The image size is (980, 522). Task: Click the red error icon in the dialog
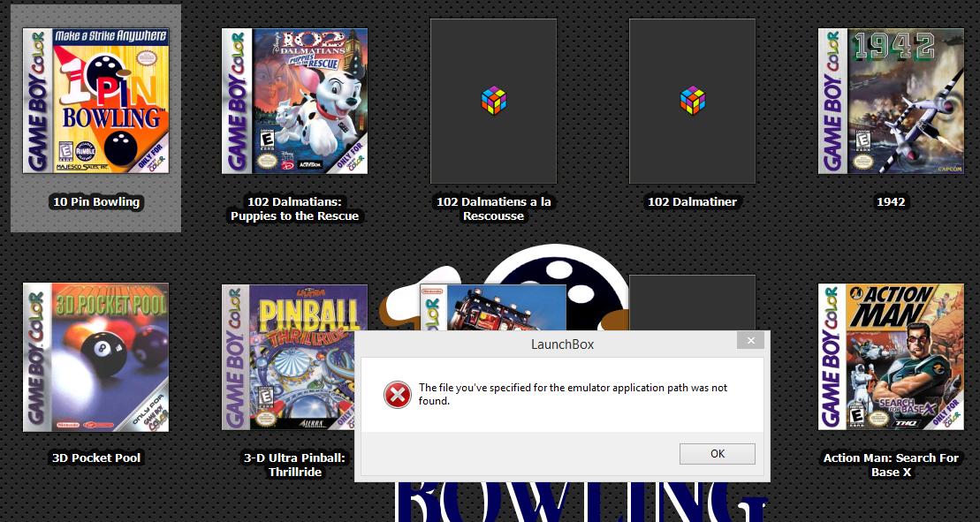398,395
